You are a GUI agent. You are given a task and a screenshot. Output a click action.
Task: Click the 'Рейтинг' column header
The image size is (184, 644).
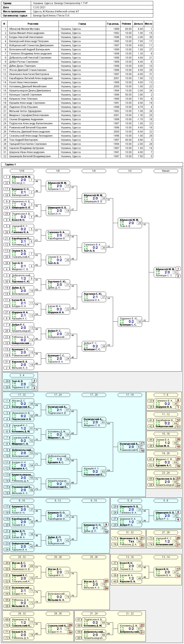click(126, 24)
